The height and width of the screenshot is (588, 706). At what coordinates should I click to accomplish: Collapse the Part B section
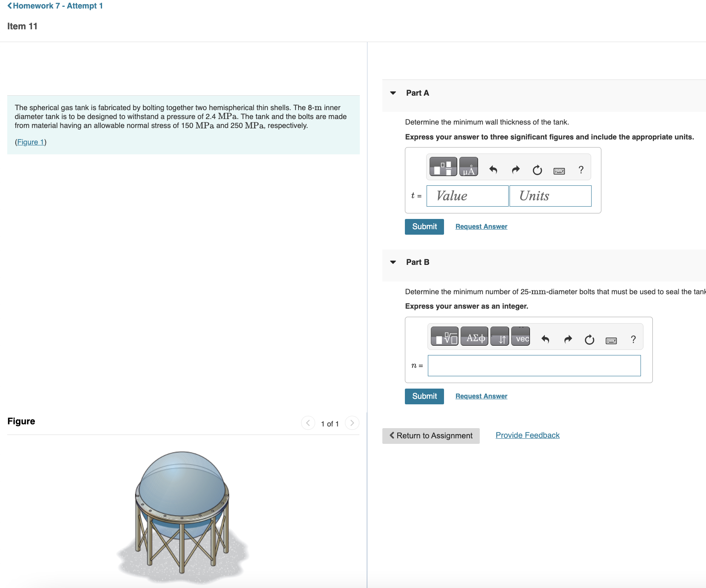click(393, 262)
